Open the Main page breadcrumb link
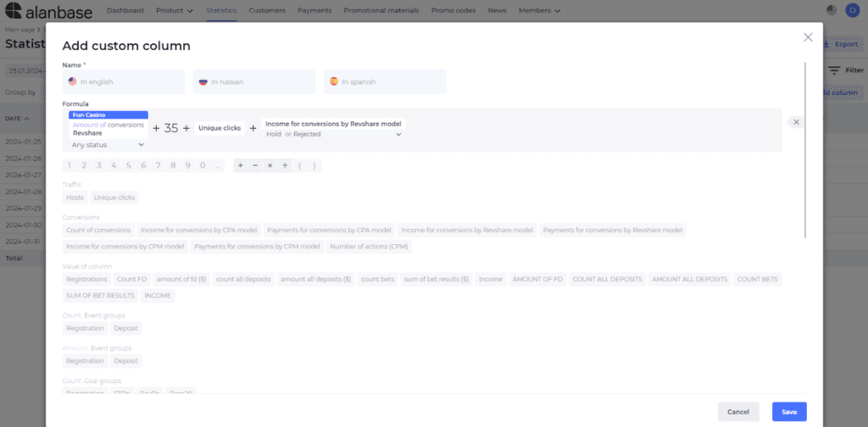This screenshot has height=427, width=868. 19,30
